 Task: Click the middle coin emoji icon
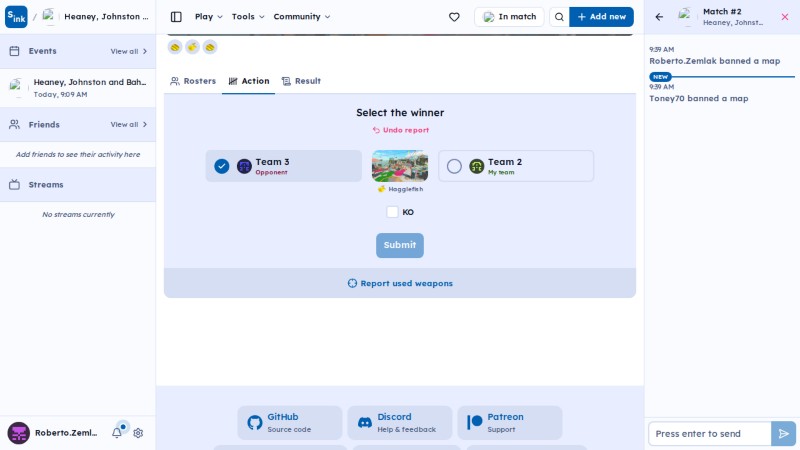192,47
